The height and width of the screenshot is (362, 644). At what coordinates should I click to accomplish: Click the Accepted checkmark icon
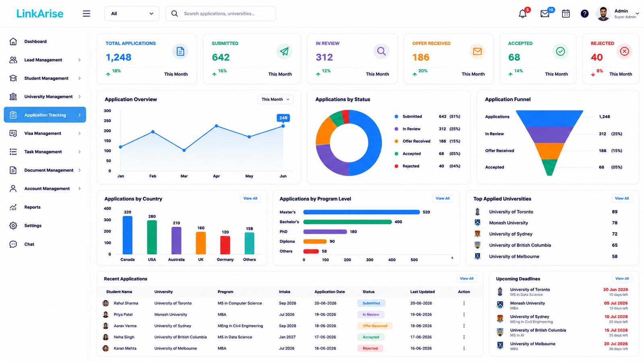point(560,51)
